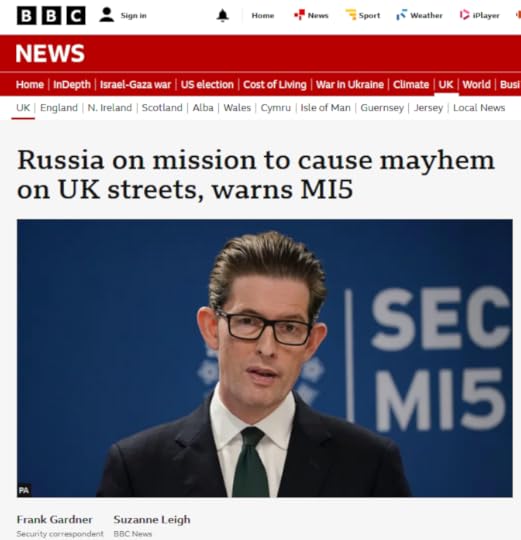Go to the US election section
This screenshot has height=540, width=521.
point(207,84)
